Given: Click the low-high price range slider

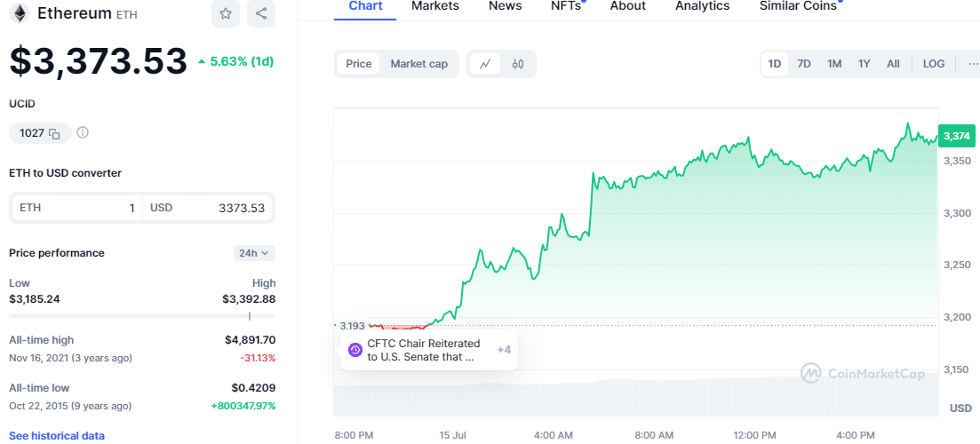Looking at the screenshot, I should coord(142,317).
